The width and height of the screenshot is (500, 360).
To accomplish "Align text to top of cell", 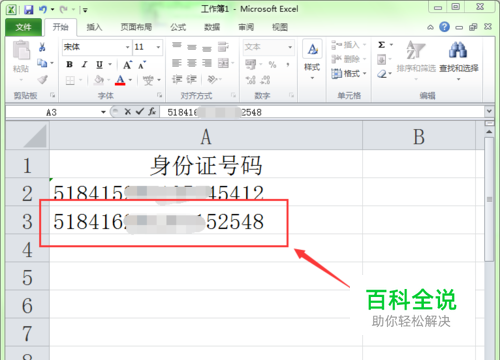I will (177, 46).
